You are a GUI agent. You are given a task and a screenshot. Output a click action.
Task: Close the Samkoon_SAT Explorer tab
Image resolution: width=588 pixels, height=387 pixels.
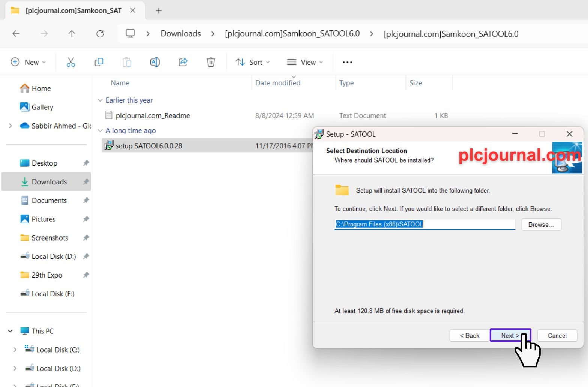click(x=133, y=10)
